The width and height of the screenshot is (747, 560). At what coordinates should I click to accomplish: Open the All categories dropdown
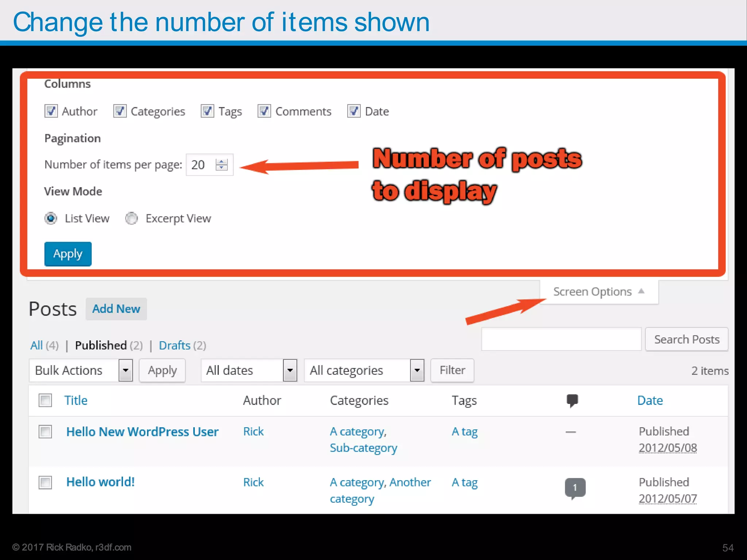click(x=364, y=370)
